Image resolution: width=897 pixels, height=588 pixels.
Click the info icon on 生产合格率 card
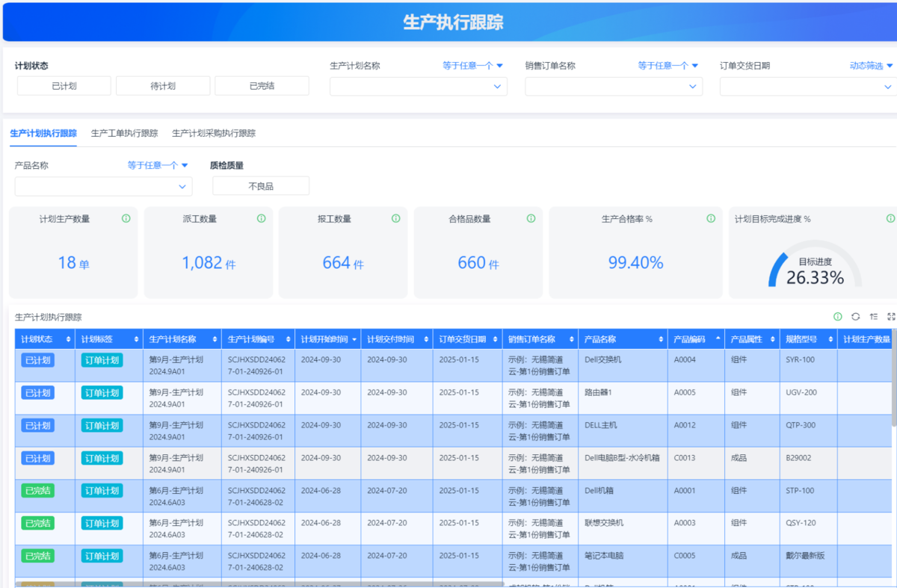tap(711, 219)
